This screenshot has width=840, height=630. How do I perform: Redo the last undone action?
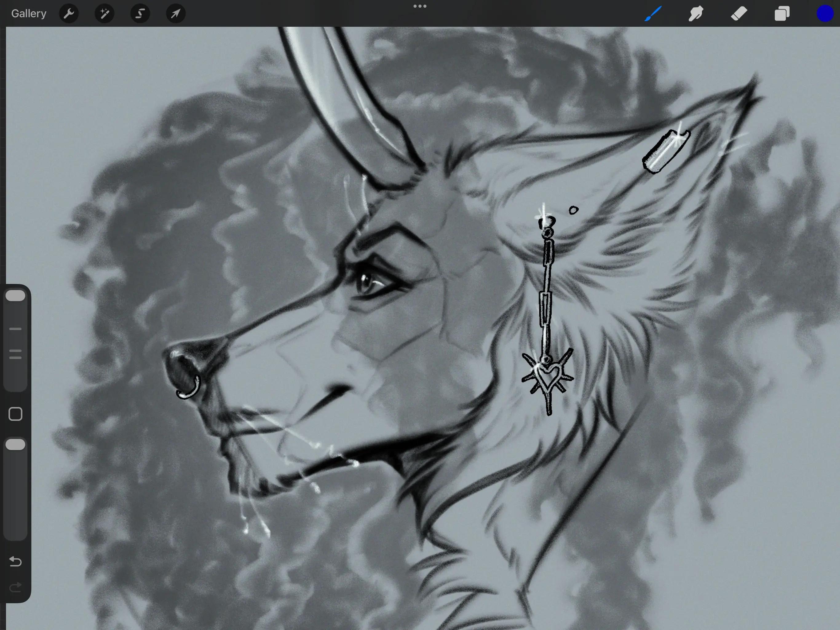coord(16,588)
